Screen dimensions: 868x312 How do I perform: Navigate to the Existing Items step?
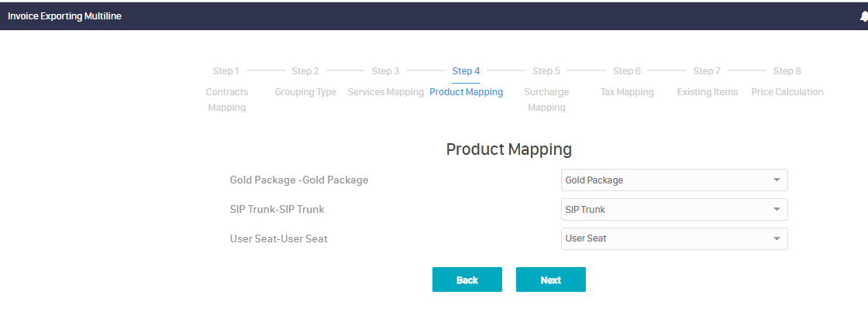point(707,92)
